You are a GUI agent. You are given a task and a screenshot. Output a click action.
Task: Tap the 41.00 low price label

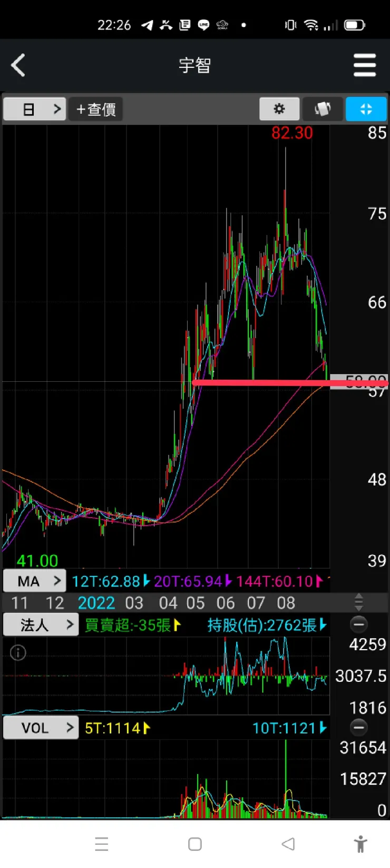click(37, 561)
